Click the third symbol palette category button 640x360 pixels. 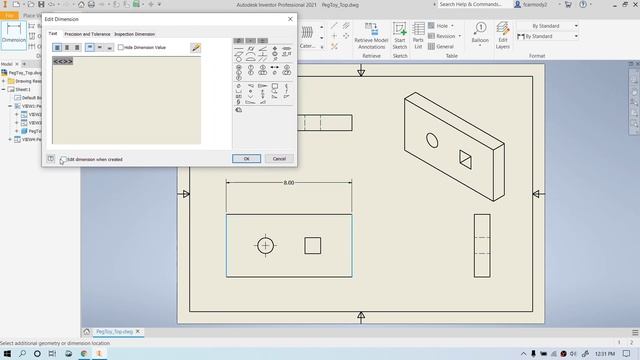[x=262, y=41]
